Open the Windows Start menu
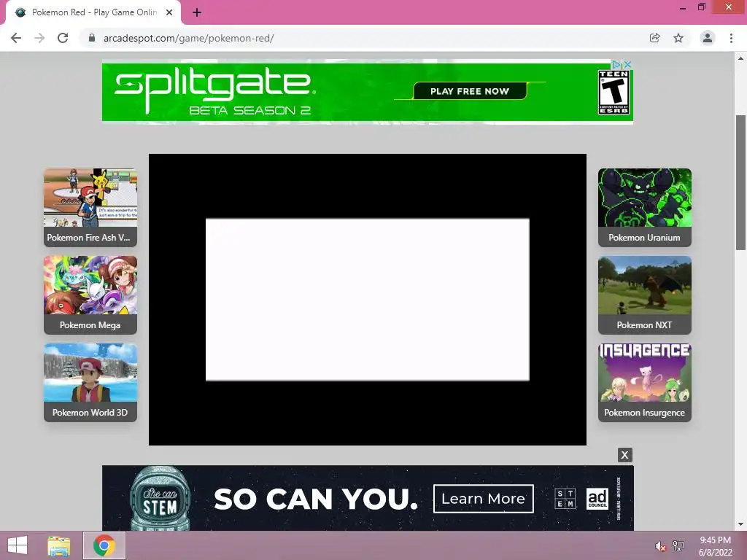 [18, 545]
